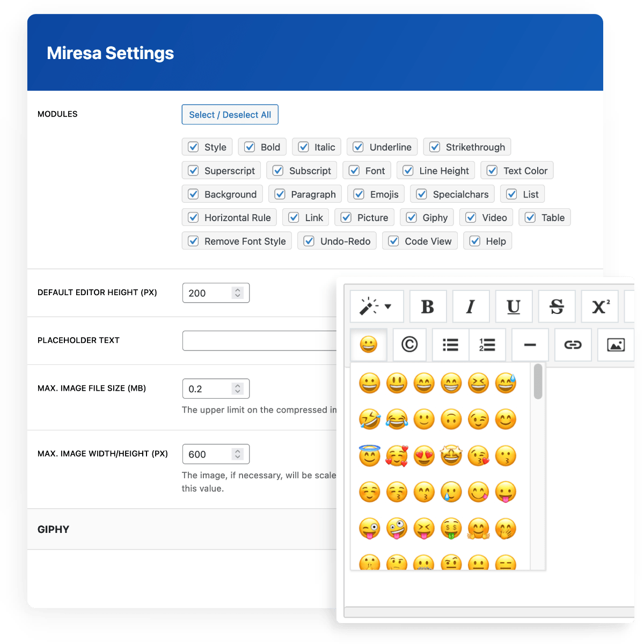Open the special characters copyright button
Image resolution: width=644 pixels, height=644 pixels.
409,345
